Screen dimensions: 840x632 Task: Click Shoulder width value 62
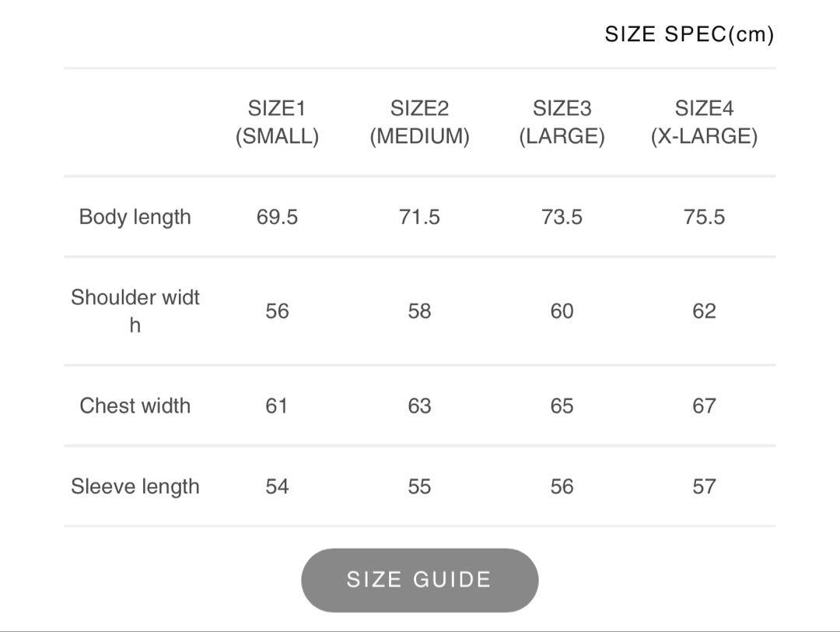click(x=704, y=311)
